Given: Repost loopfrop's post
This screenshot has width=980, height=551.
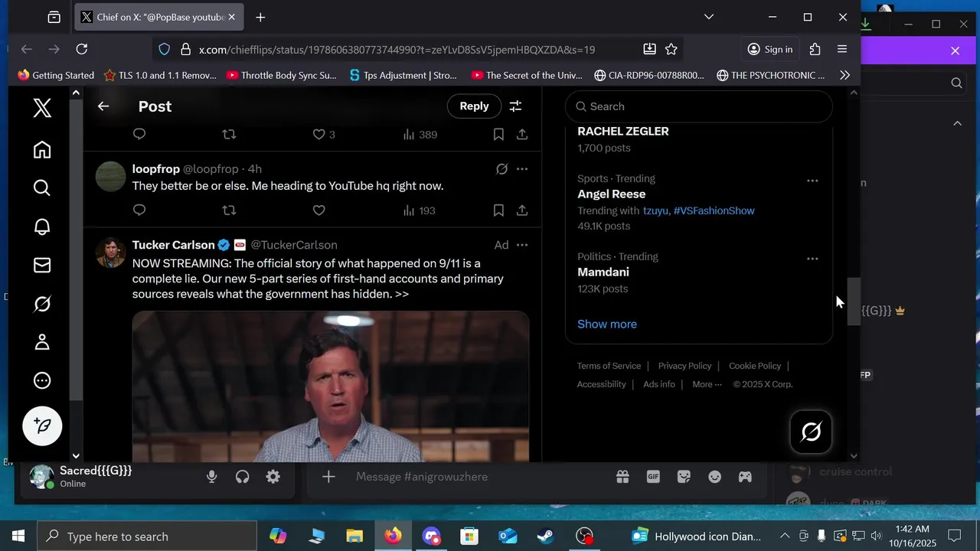Looking at the screenshot, I should tap(229, 210).
